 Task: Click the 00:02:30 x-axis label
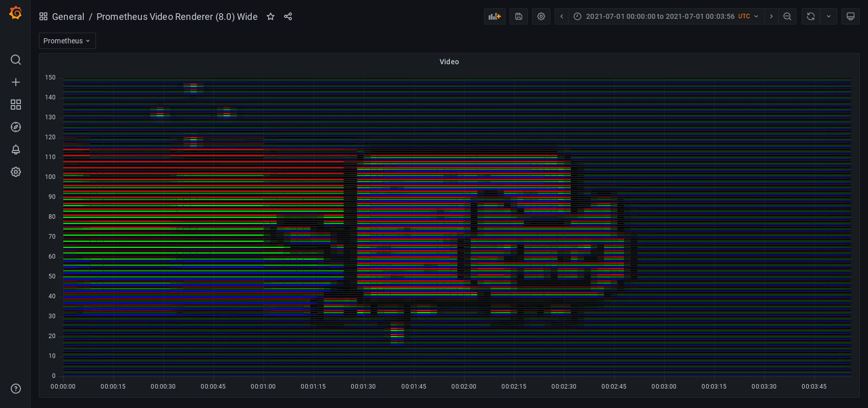click(564, 387)
